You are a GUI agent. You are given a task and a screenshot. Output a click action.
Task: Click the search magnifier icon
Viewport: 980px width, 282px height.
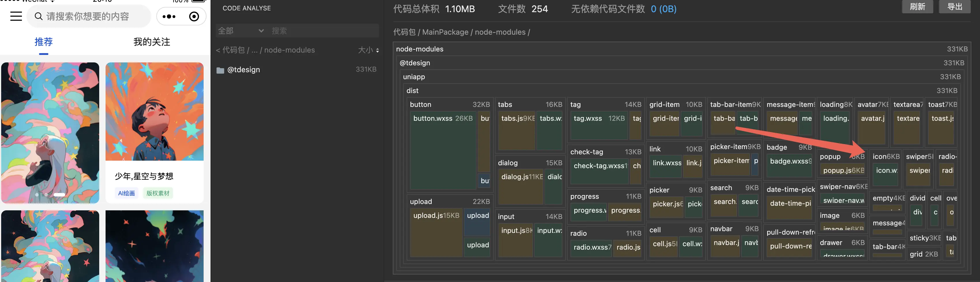tap(38, 16)
